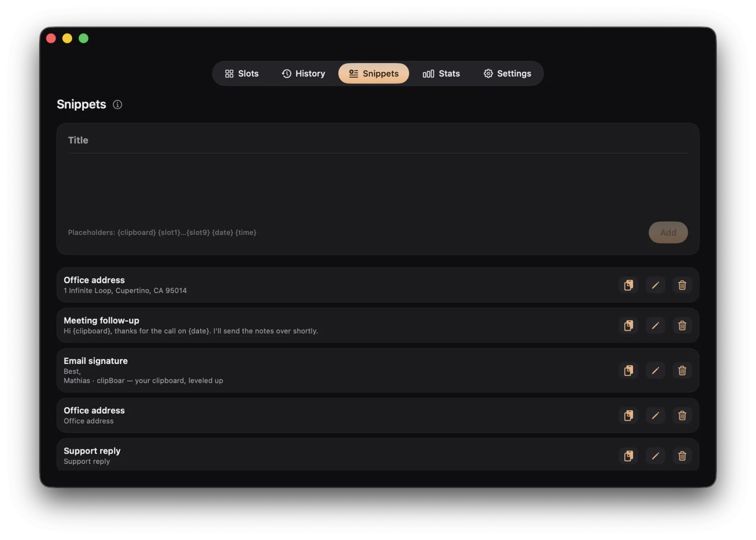Click the 'Mathias · clipBoar' signature line
Screen dimensions: 756x540
pyautogui.click(x=143, y=380)
